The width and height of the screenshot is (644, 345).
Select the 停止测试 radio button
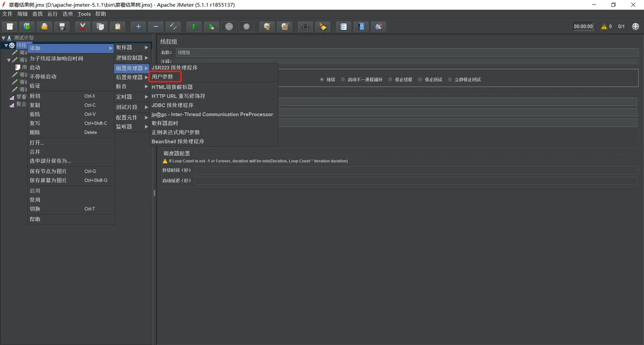point(420,80)
